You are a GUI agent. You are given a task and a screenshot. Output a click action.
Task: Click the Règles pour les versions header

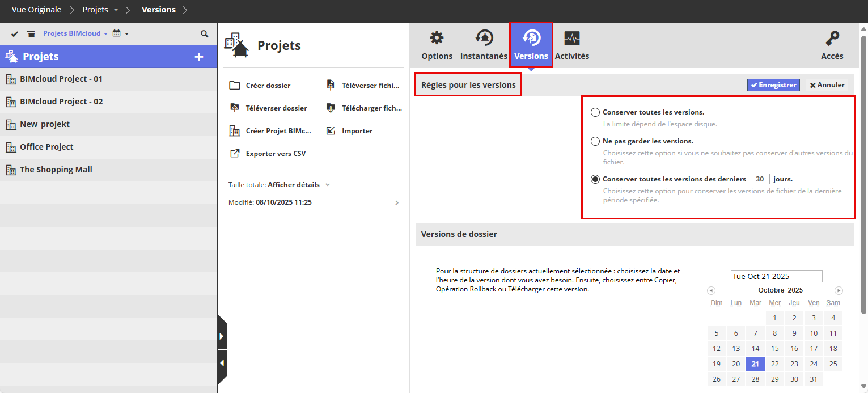[x=468, y=85]
